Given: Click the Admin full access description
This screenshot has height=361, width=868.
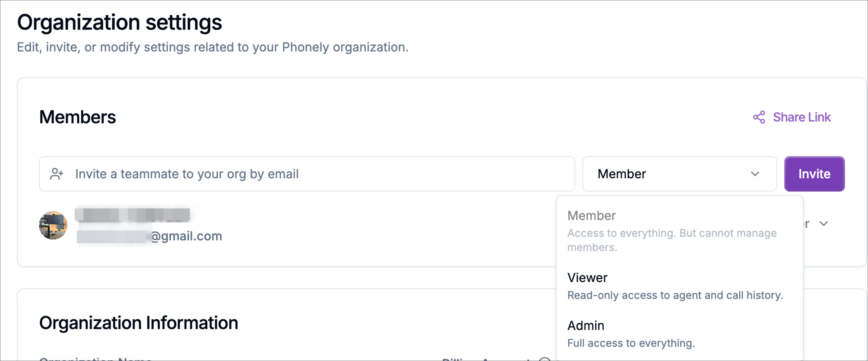Looking at the screenshot, I should pos(631,343).
